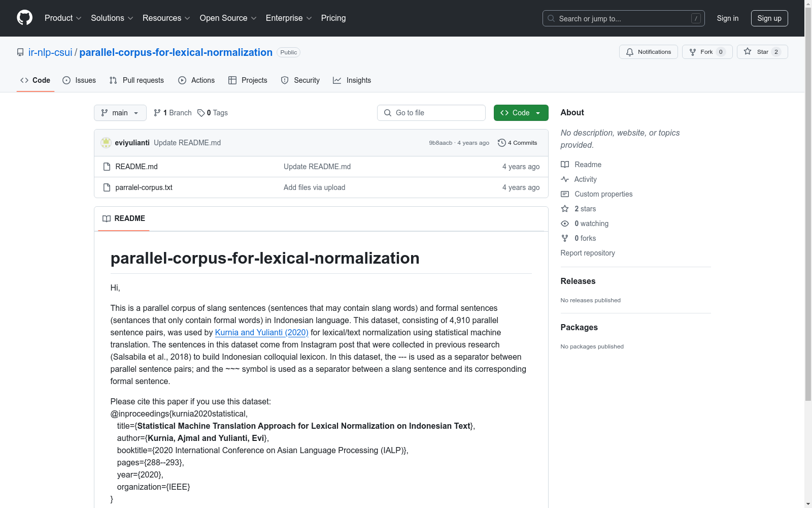Click the Custom properties icon
The image size is (812, 508).
coord(565,194)
